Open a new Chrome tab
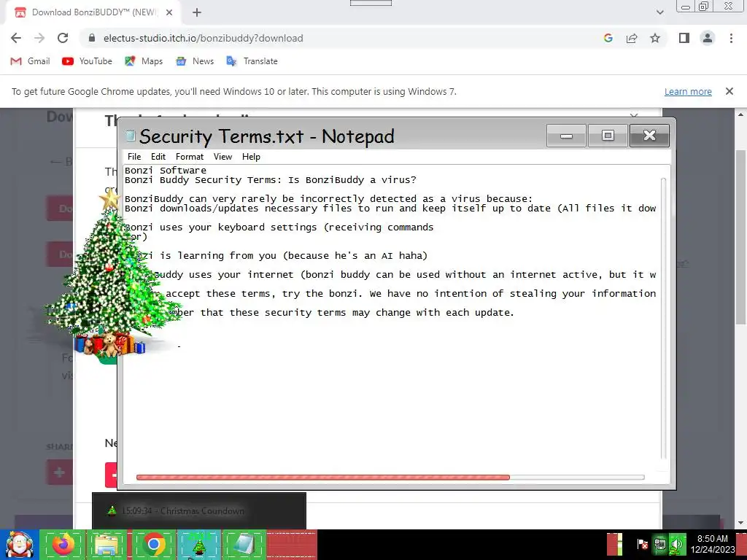This screenshot has height=560, width=747. [197, 12]
